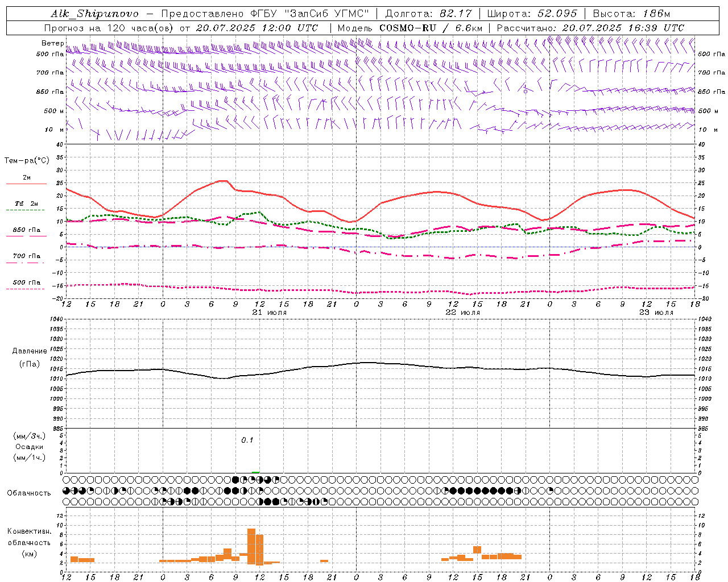
Task: Click the 0.1 precipitation amount value
Action: point(247,440)
